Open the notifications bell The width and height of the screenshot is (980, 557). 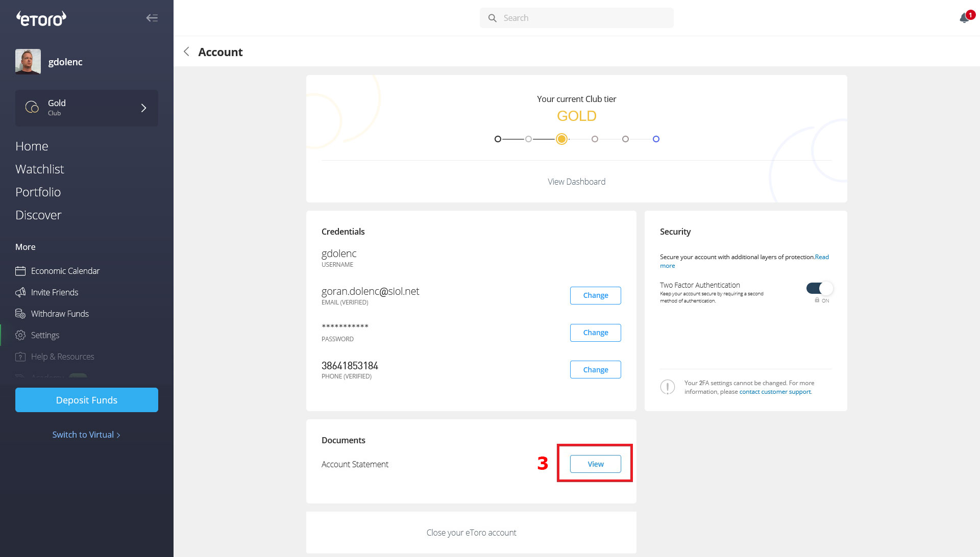[964, 18]
